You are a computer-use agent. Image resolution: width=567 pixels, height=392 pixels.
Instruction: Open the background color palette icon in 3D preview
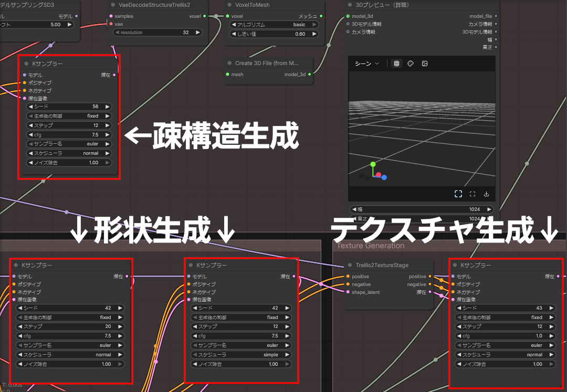coord(411,63)
